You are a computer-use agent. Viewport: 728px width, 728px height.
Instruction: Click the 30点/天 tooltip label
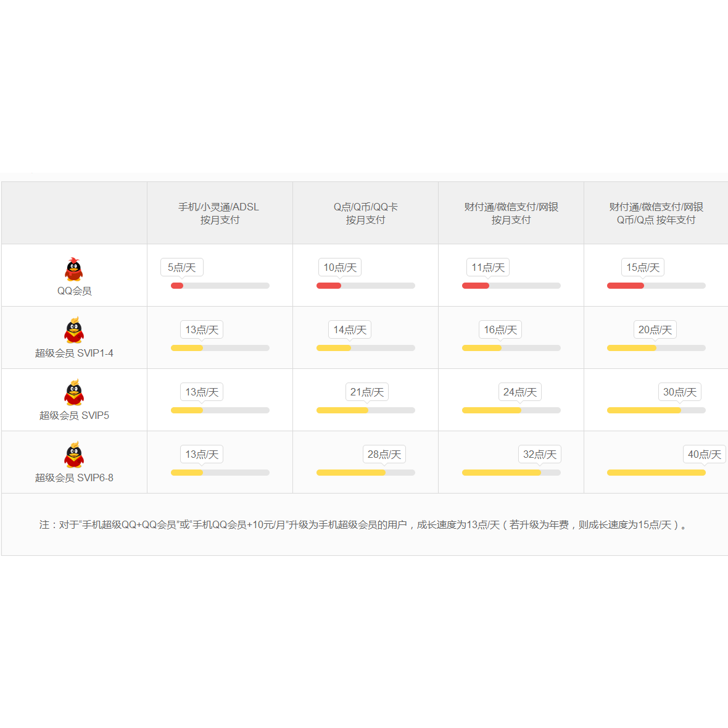679,392
